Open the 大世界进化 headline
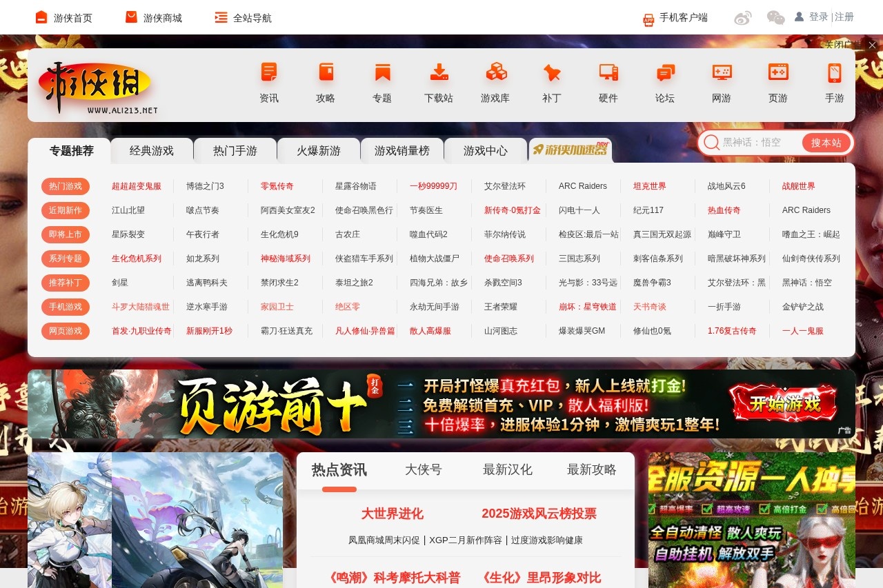Screen dimensions: 883x588 point(393,514)
